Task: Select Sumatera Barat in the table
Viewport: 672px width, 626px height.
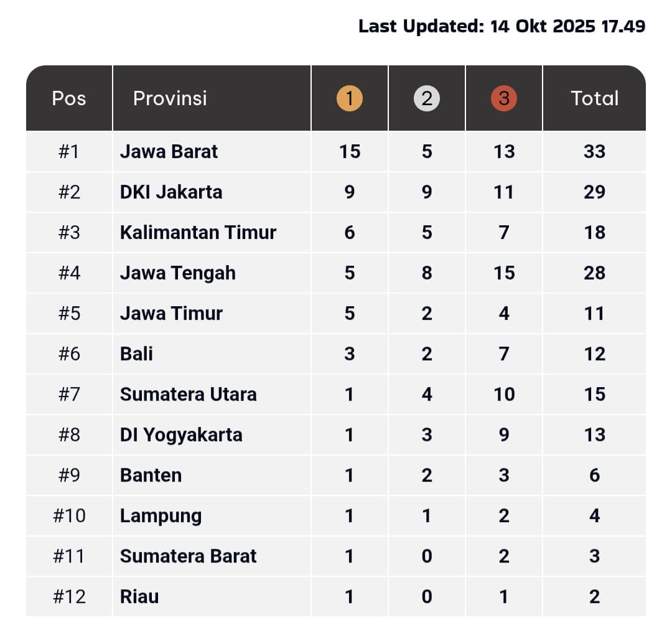Action: tap(188, 556)
